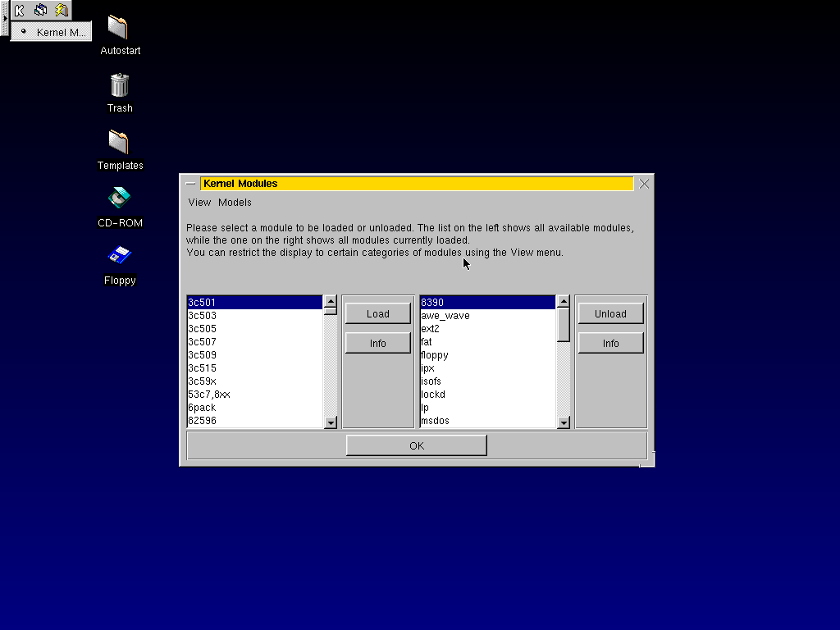Click Info beside the available modules list
This screenshot has height=630, width=840.
377,342
